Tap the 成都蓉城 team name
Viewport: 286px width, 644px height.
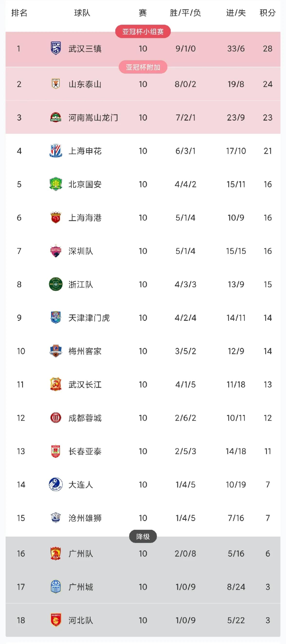(x=85, y=418)
